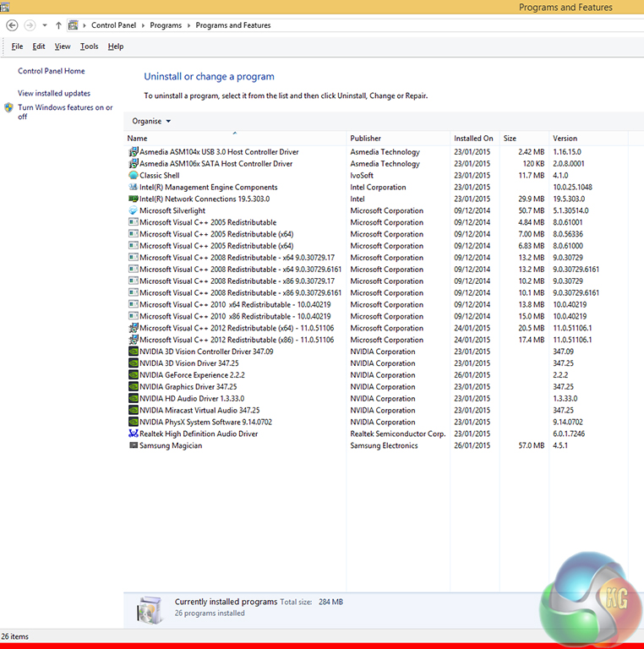This screenshot has width=644, height=649.
Task: Click Asmedia ASM106x SATA driver icon
Action: pos(134,163)
